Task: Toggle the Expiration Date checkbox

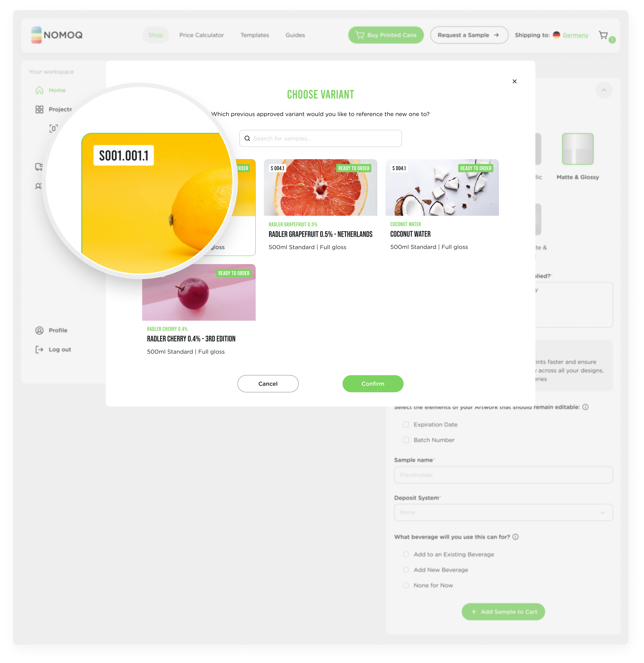Action: 407,424
